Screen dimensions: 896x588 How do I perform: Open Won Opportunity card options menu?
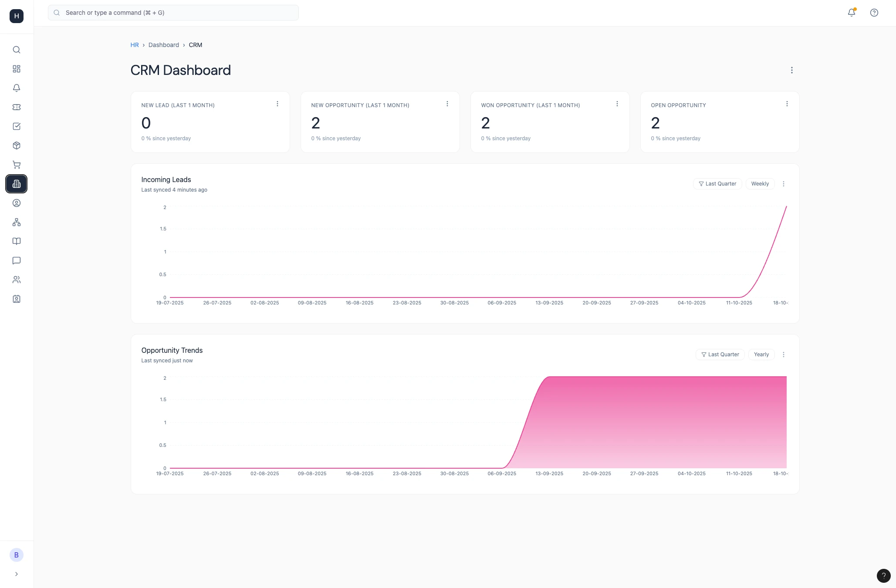click(x=617, y=104)
